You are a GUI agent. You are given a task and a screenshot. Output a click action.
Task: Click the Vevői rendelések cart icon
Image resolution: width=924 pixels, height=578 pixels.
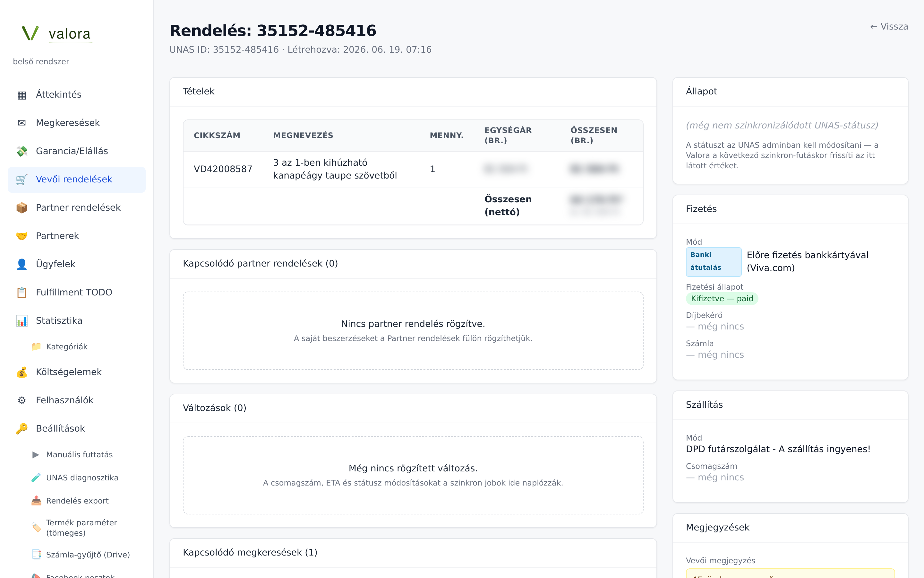coord(22,179)
